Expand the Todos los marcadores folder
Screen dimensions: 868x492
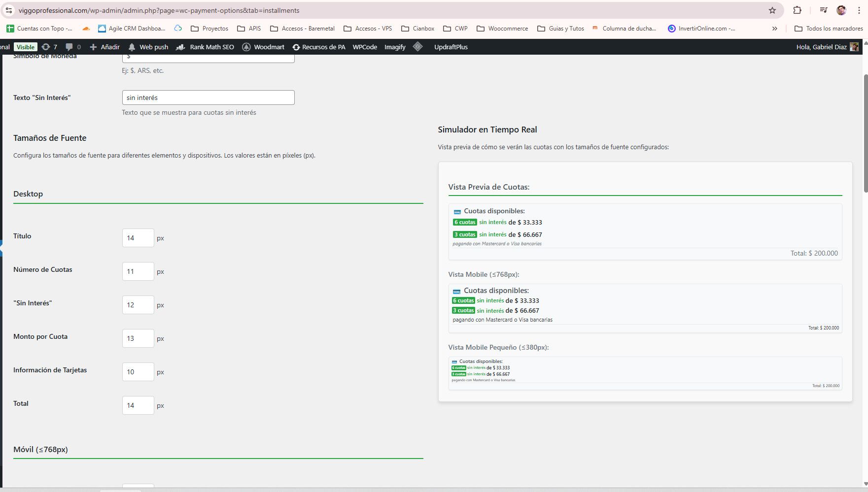pyautogui.click(x=829, y=29)
